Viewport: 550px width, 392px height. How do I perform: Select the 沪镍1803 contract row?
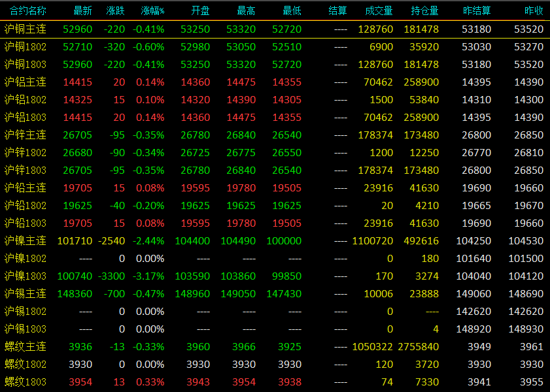point(275,276)
